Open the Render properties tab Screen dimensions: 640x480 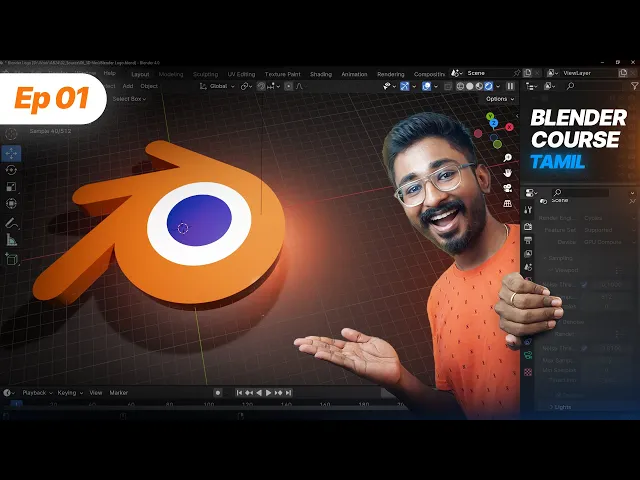(x=528, y=226)
